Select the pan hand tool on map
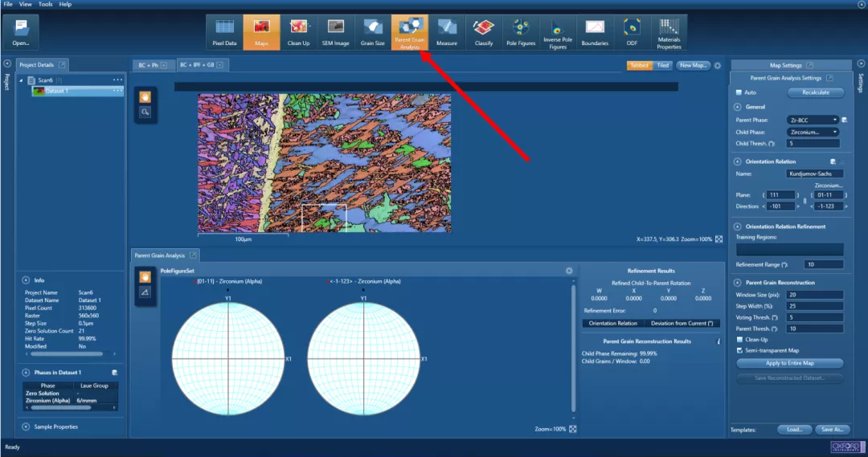Viewport: 868px width, 457px height. tap(145, 97)
